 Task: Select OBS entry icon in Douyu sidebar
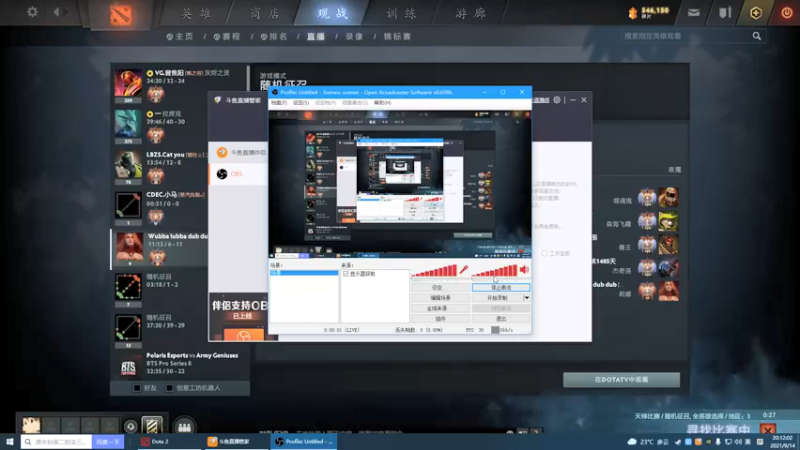click(222, 174)
